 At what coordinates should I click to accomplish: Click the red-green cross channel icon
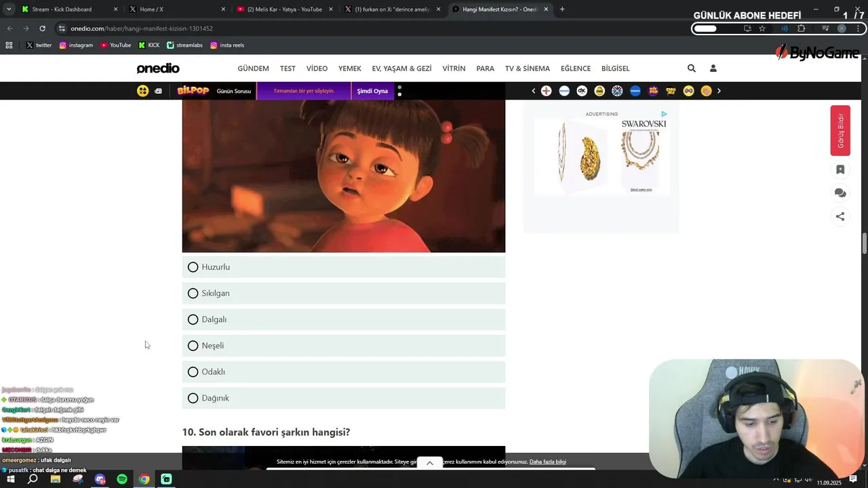click(x=546, y=91)
